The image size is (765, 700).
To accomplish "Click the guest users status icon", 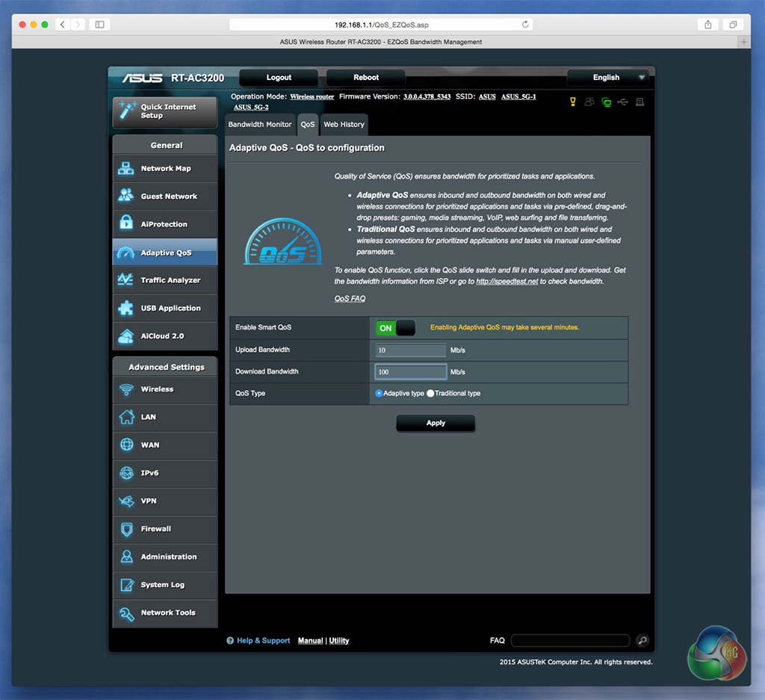I will (x=589, y=102).
